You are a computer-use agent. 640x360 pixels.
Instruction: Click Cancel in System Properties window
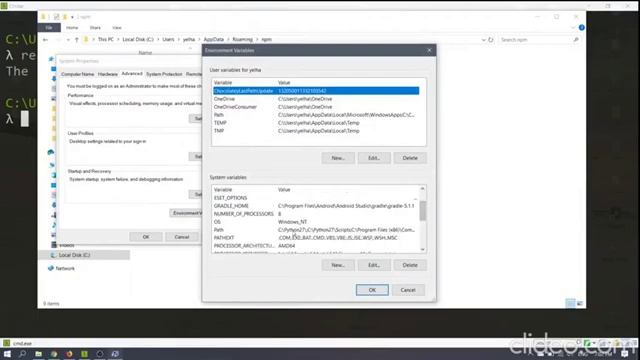click(x=182, y=237)
